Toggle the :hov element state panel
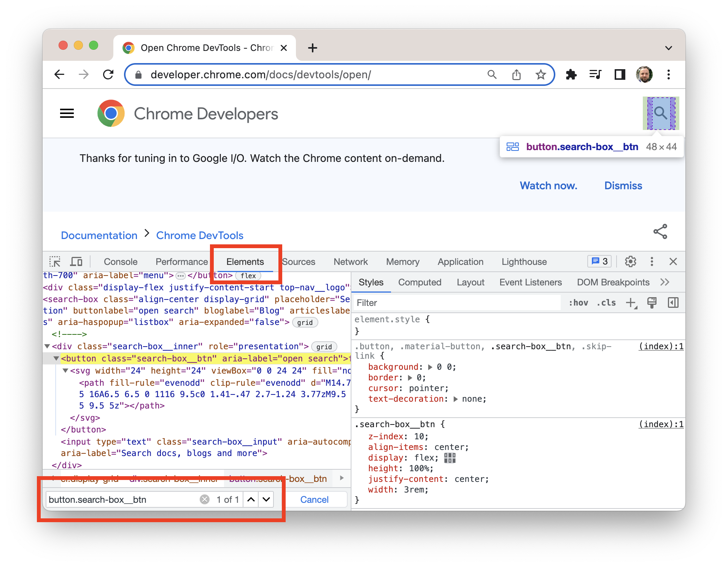This screenshot has width=728, height=567. (578, 303)
